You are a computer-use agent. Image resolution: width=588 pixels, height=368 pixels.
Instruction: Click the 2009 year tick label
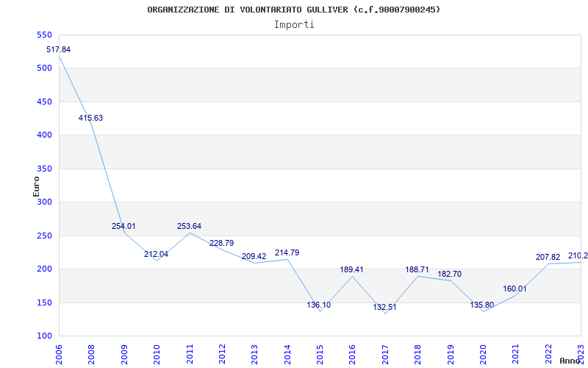point(124,355)
